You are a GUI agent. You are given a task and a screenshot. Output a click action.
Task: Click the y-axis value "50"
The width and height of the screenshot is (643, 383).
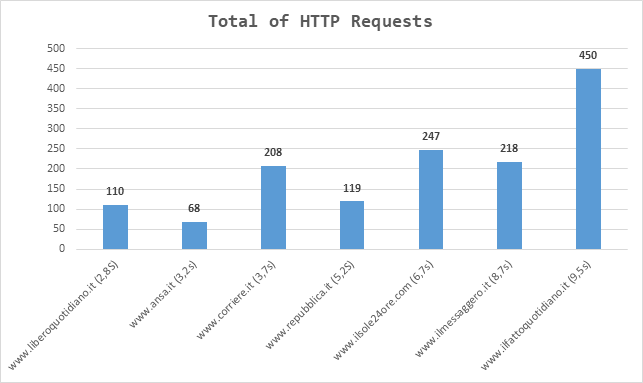point(59,228)
